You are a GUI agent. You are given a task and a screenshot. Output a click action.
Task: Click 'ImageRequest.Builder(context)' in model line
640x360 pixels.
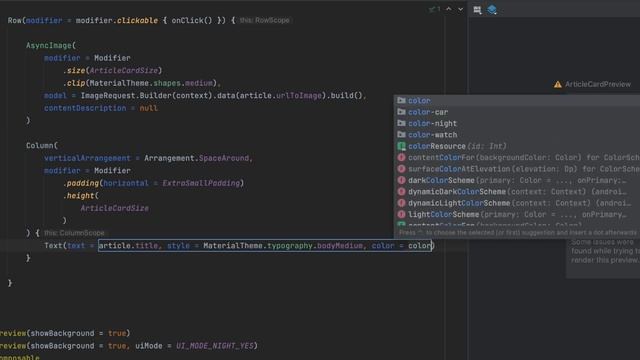[146, 96]
